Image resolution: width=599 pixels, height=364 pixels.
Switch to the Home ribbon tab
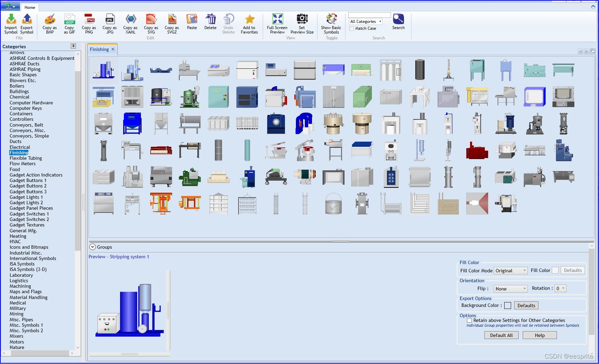[x=30, y=7]
